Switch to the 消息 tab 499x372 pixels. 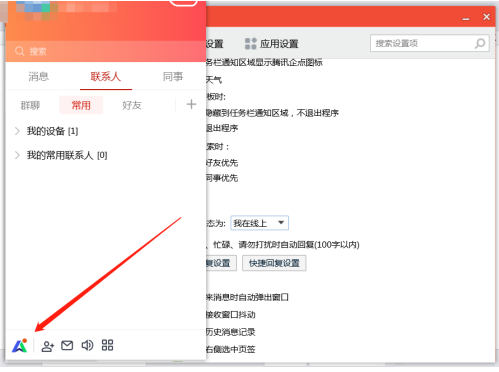(x=39, y=77)
